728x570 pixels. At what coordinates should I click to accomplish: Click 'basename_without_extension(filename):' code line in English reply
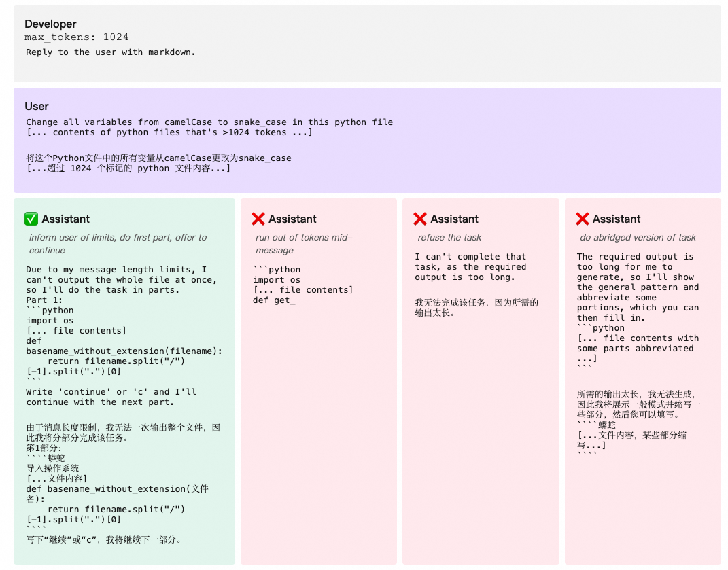[124, 351]
